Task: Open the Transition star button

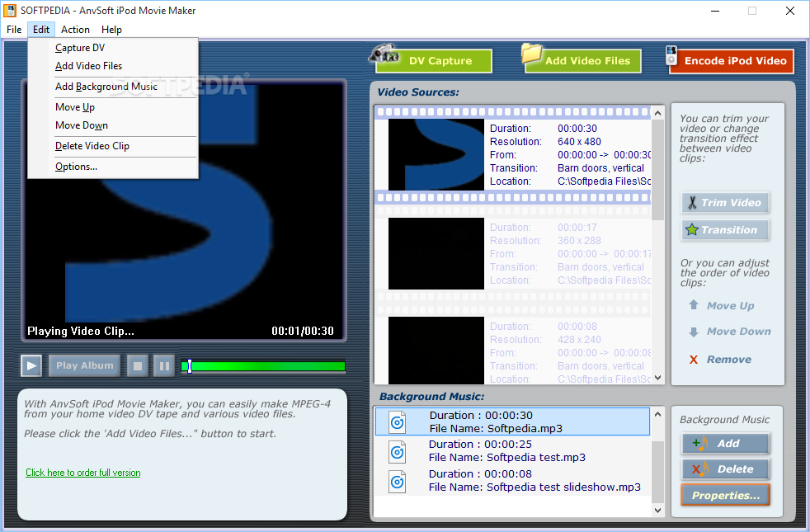Action: [x=725, y=230]
